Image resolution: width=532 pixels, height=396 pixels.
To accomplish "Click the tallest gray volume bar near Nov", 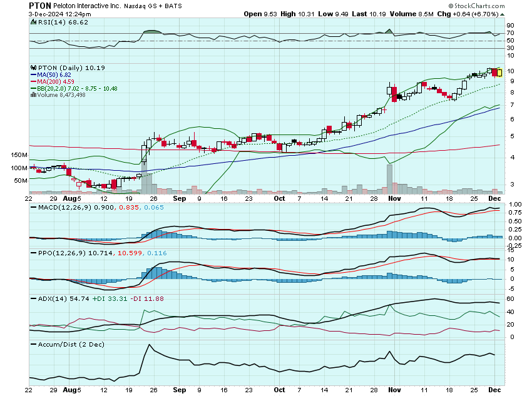I will pos(389,180).
